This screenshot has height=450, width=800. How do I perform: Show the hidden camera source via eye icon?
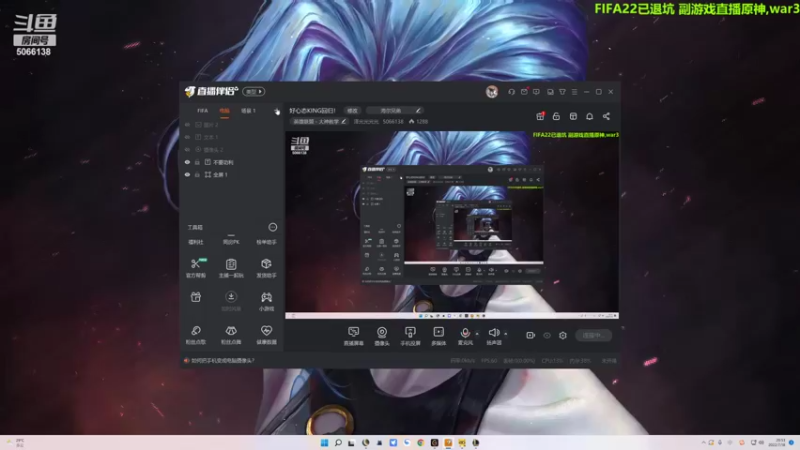coord(187,149)
